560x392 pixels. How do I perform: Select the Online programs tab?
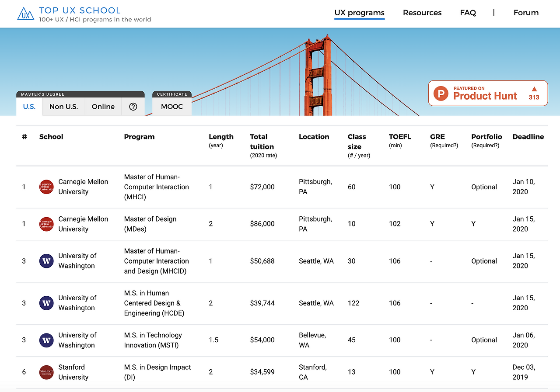point(103,107)
